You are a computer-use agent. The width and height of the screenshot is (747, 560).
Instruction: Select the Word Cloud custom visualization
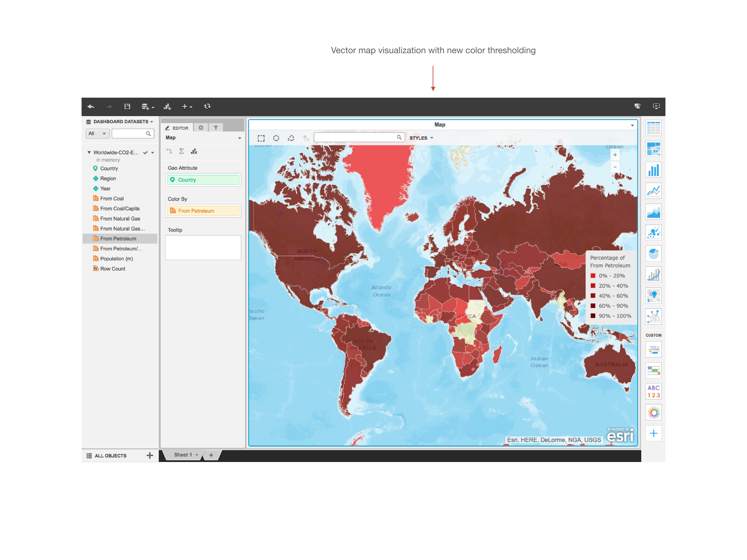(x=654, y=349)
